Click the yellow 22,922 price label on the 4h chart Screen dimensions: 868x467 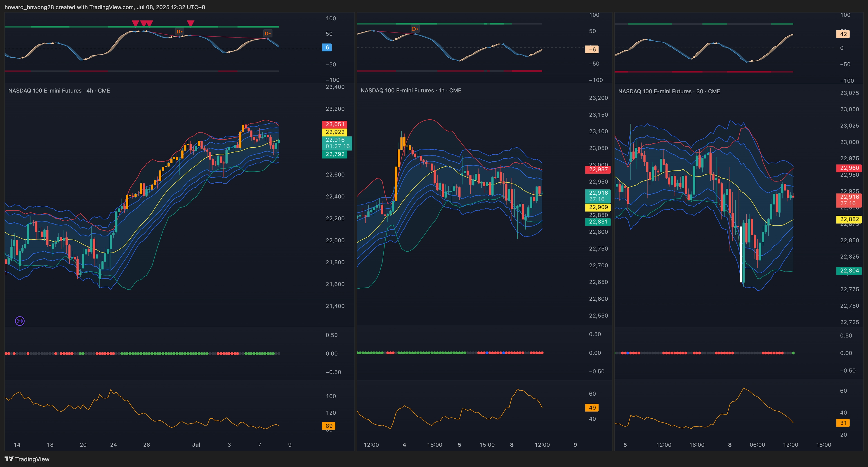point(335,132)
